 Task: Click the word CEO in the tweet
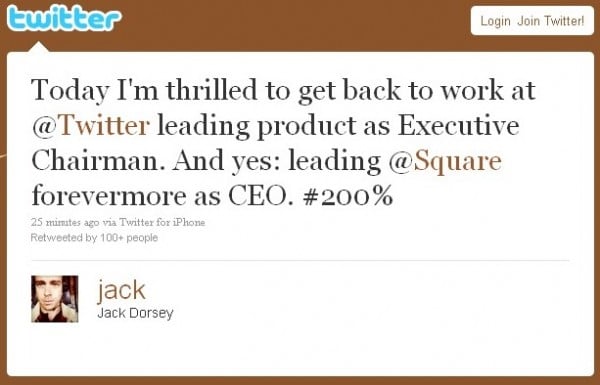pos(261,196)
